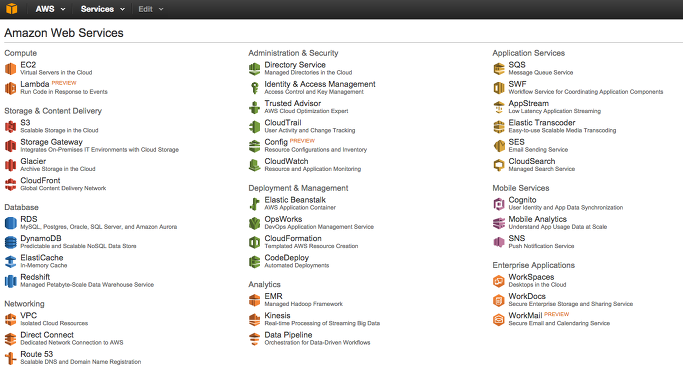
Task: Open the AWS dropdown menu
Action: coord(50,9)
